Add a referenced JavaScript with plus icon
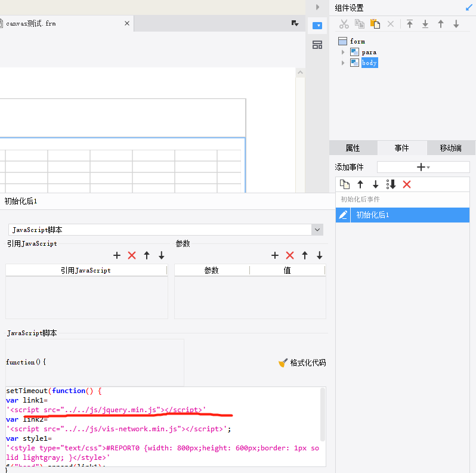Viewport: 476px width, 473px height. point(117,255)
